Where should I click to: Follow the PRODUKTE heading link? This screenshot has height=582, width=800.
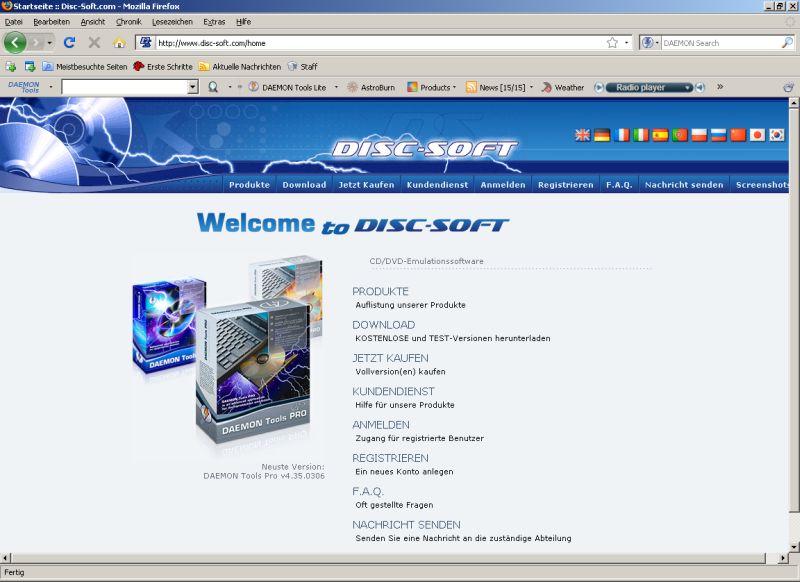click(381, 291)
